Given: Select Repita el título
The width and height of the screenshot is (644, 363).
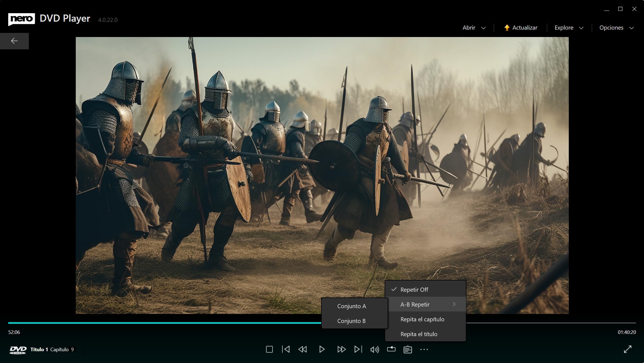Looking at the screenshot, I should coord(425,334).
